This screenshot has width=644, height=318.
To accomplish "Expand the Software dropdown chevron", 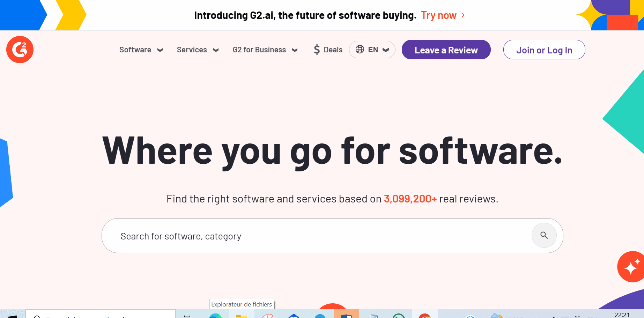I will pos(160,50).
